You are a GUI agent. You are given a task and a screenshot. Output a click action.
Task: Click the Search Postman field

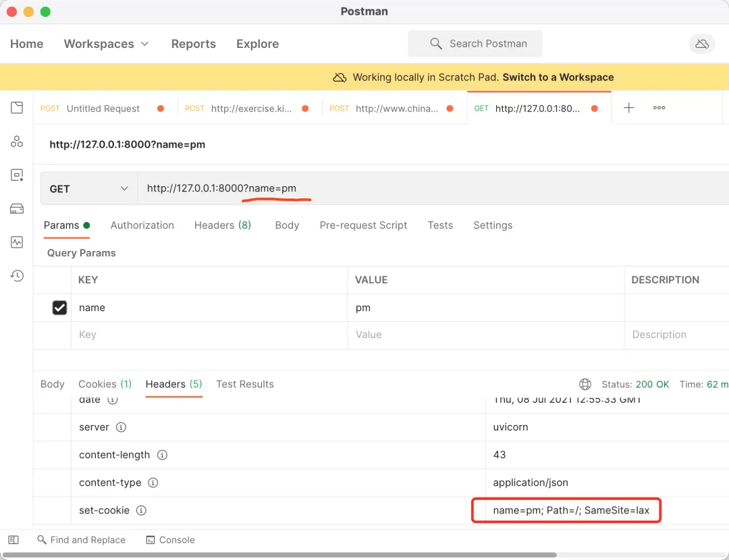(475, 44)
